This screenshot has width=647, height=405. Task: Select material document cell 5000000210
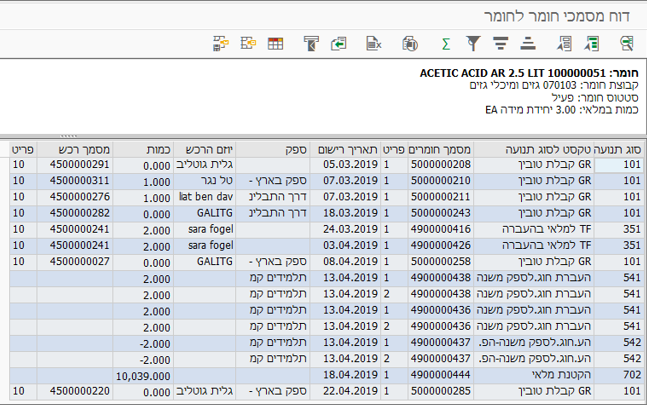440,181
